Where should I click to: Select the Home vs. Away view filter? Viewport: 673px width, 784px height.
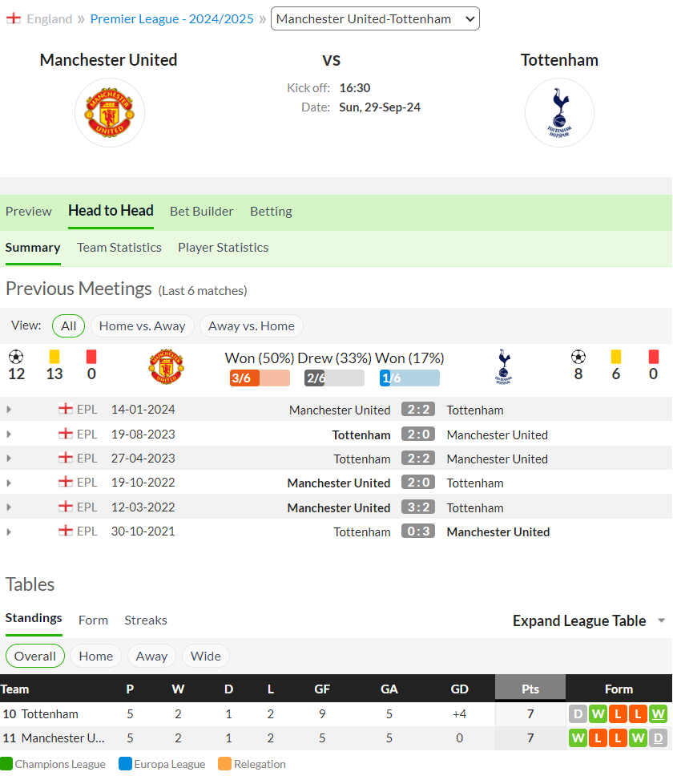click(143, 326)
